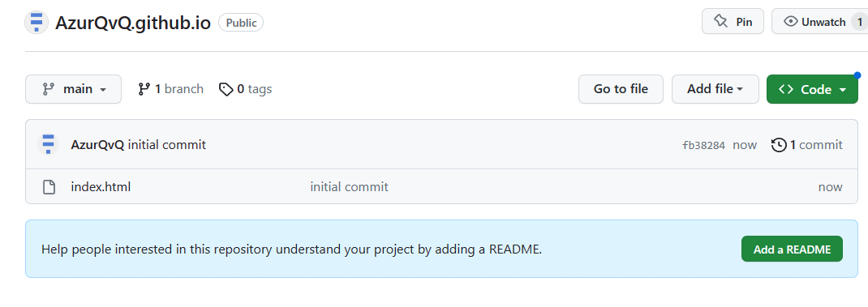The image size is (868, 307).
Task: Open the main branch selector dropdown
Action: [x=73, y=89]
